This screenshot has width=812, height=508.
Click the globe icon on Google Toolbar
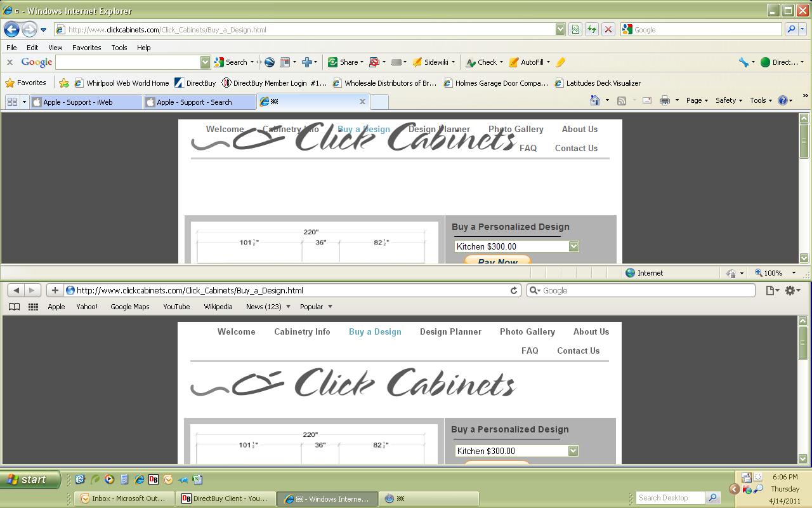click(270, 62)
